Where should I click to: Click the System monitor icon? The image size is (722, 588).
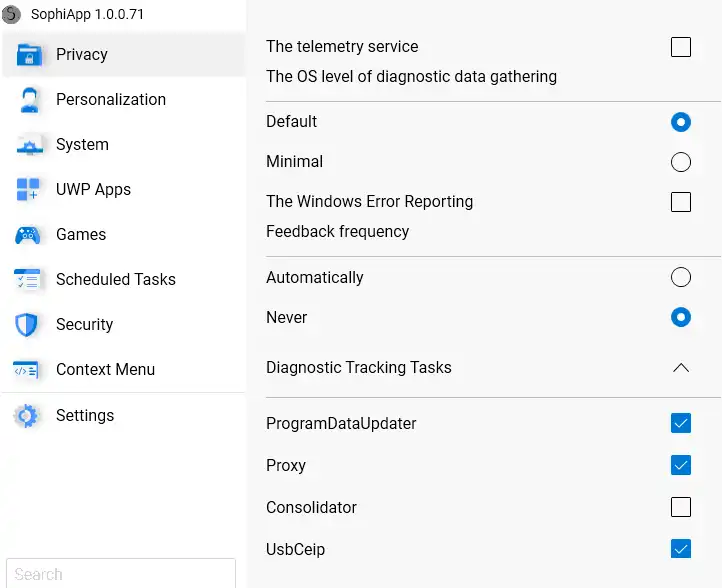pos(28,145)
